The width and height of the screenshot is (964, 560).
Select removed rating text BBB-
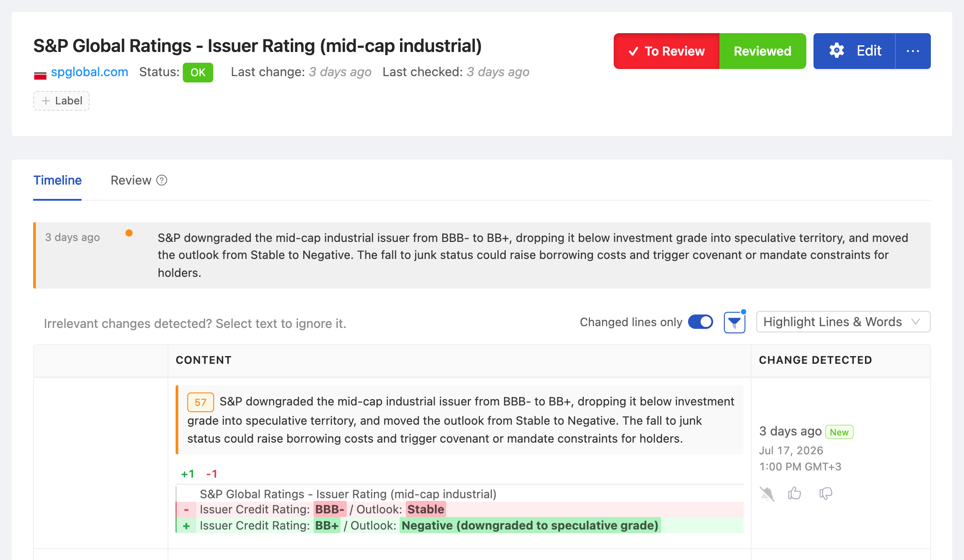click(x=330, y=509)
